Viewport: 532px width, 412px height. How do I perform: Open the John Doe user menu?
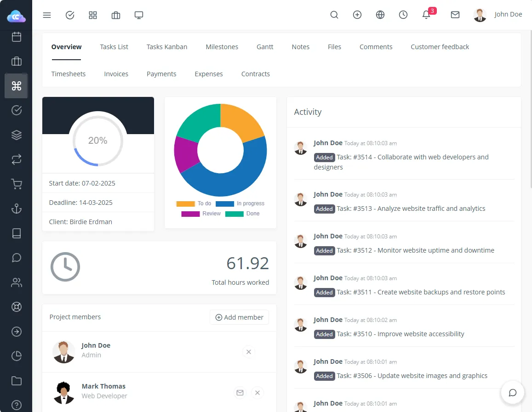pos(498,15)
